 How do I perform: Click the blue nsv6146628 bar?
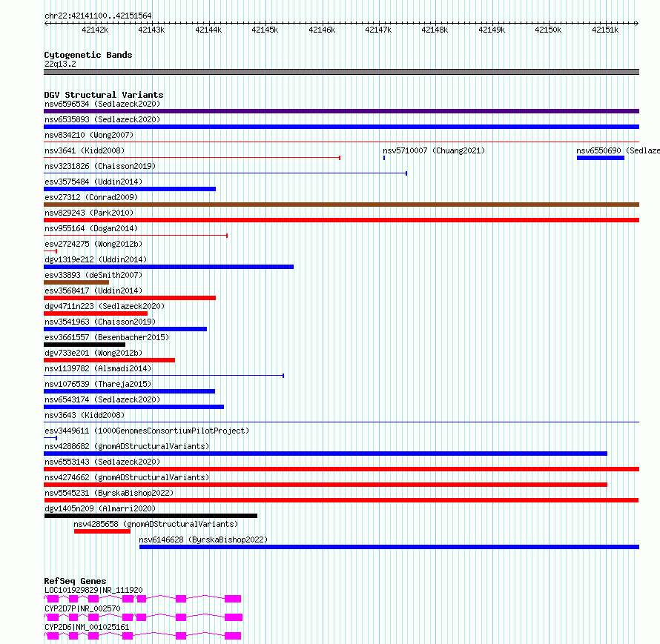click(389, 547)
